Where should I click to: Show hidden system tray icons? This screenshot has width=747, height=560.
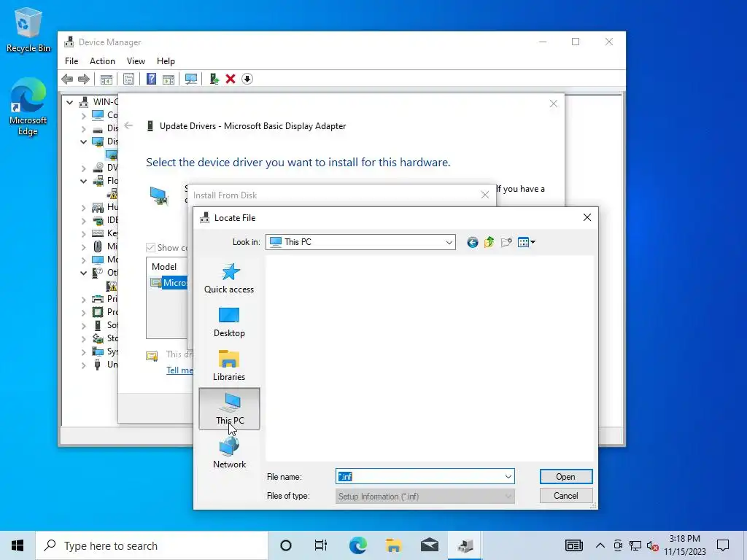point(600,545)
